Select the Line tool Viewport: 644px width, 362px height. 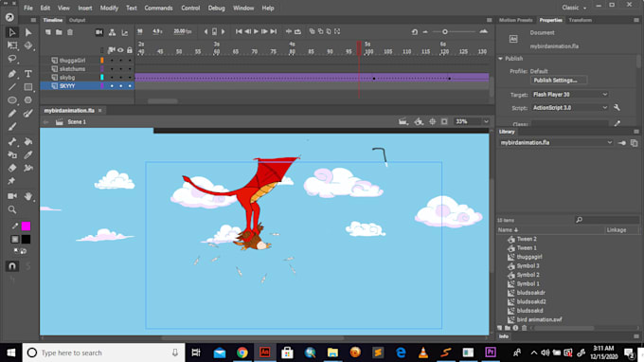(x=12, y=87)
